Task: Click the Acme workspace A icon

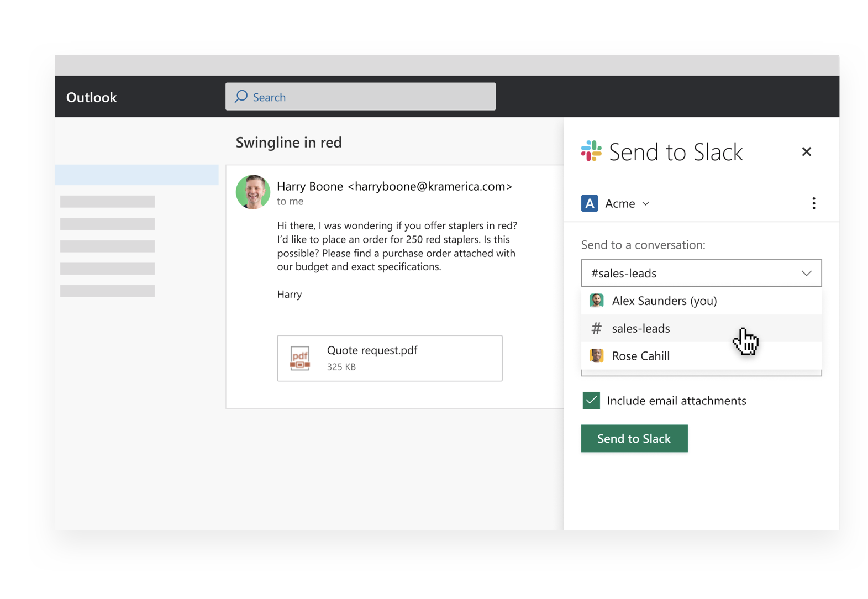Action: pos(590,203)
